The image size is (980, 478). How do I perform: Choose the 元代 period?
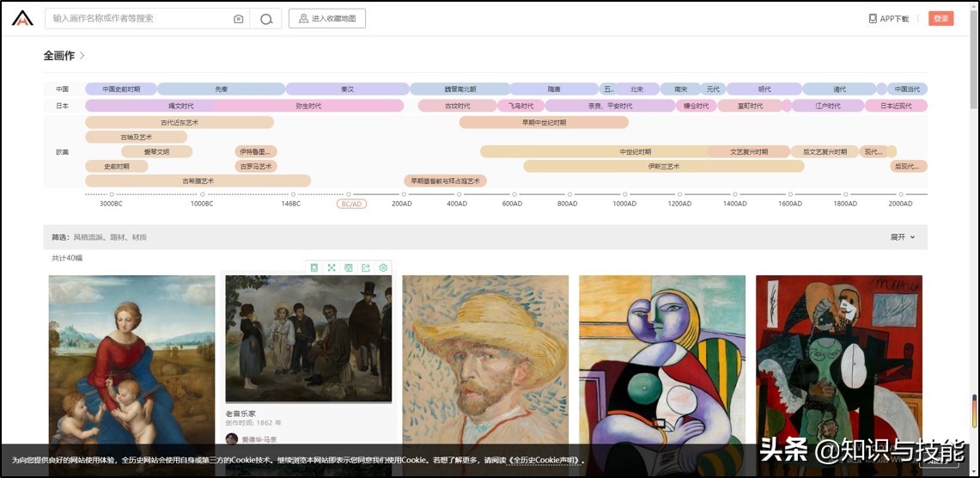tap(713, 89)
